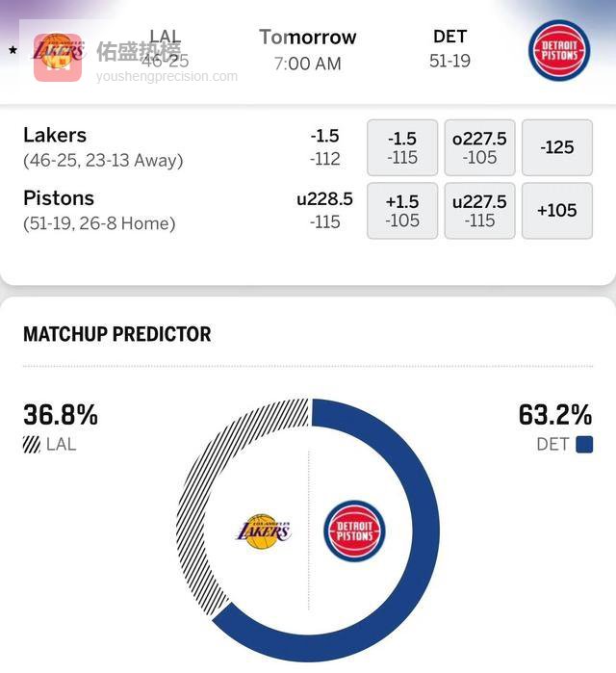This screenshot has width=616, height=673.
Task: Select Pistons spread +1.5 at -105
Action: tap(402, 211)
